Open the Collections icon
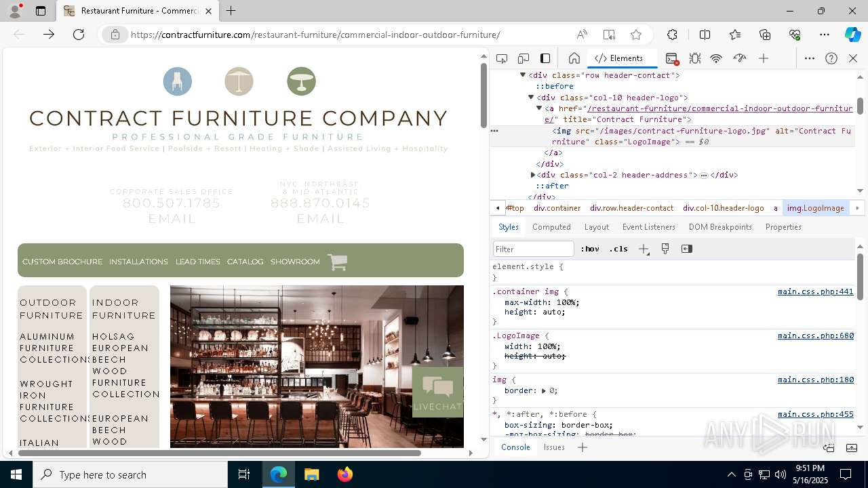Viewport: 868px width, 488px height. click(x=765, y=35)
